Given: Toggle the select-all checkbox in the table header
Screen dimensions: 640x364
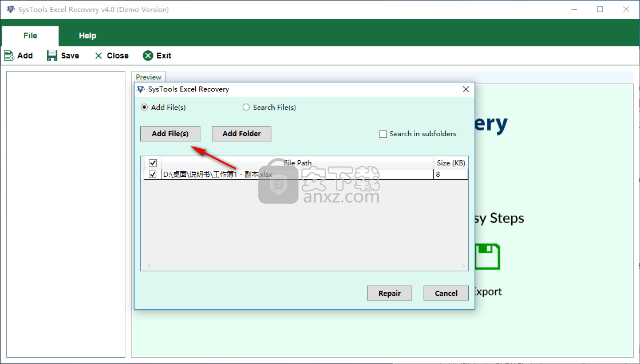Looking at the screenshot, I should [x=153, y=163].
